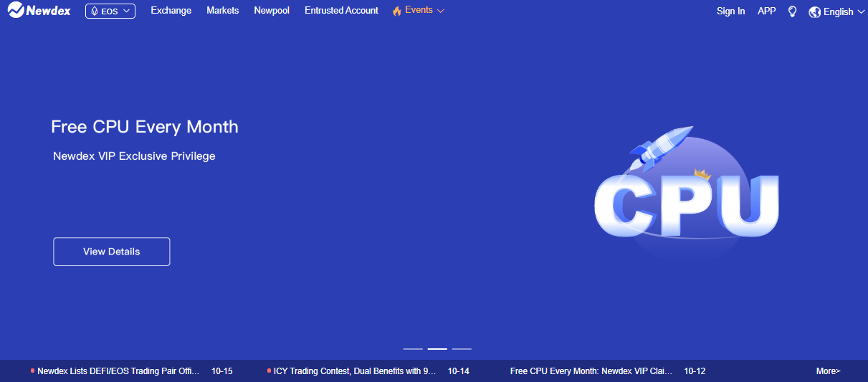This screenshot has width=868, height=382.
Task: Navigate to Newpool
Action: (272, 11)
